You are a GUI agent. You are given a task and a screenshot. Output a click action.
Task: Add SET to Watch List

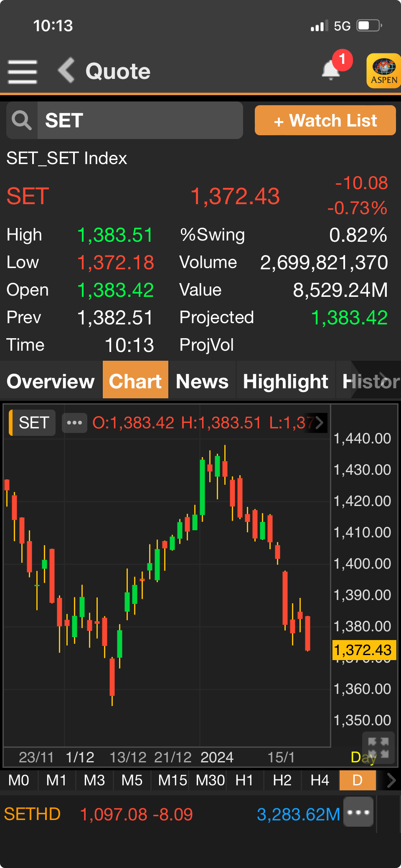click(325, 121)
